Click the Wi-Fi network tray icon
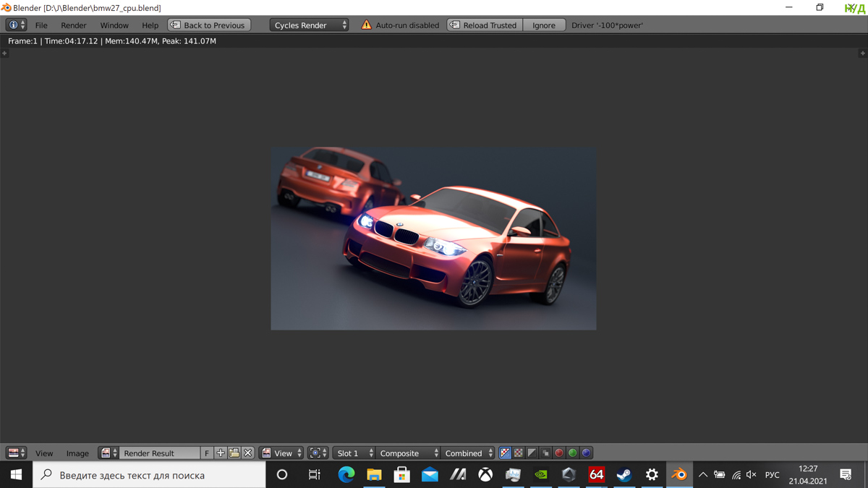 click(x=736, y=475)
